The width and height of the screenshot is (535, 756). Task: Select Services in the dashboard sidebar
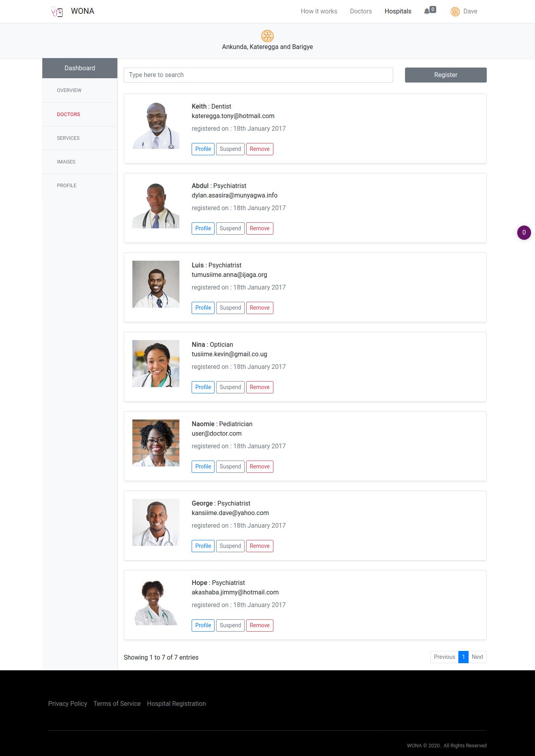tap(68, 138)
